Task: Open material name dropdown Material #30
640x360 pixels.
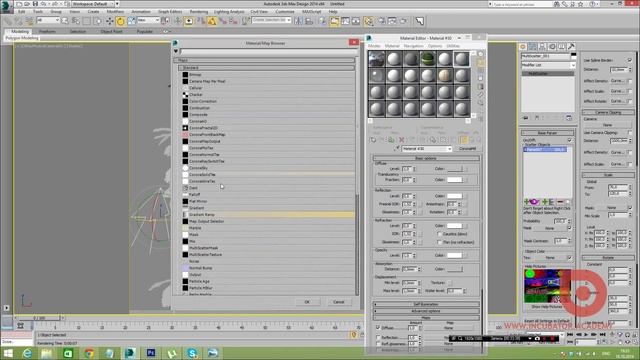Action: tap(427, 149)
